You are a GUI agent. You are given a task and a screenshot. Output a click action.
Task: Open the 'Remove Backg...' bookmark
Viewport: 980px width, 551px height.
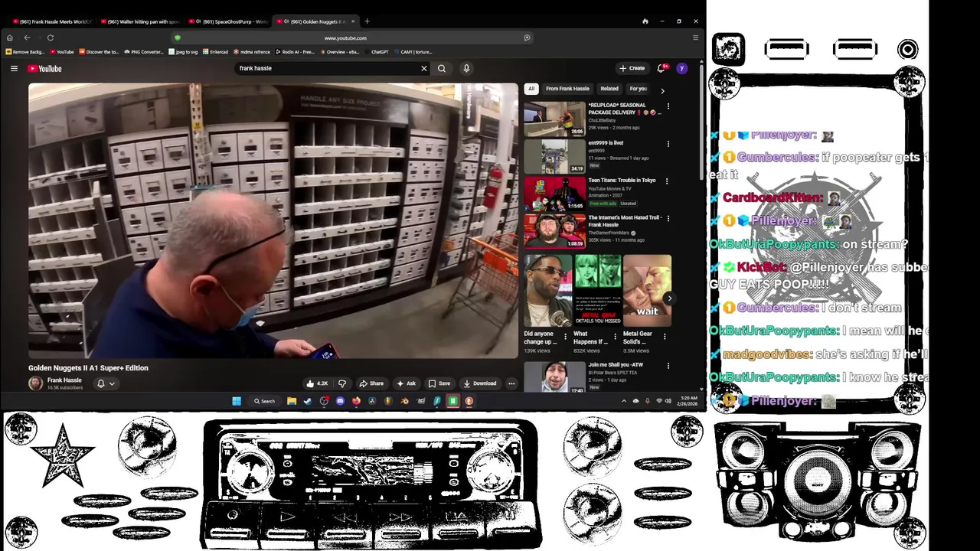tap(24, 52)
